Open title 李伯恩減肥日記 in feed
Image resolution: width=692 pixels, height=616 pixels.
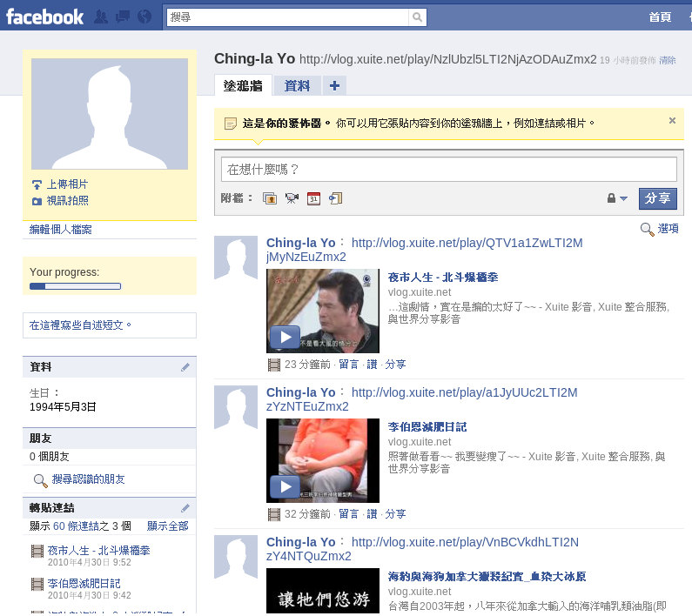pos(427,427)
